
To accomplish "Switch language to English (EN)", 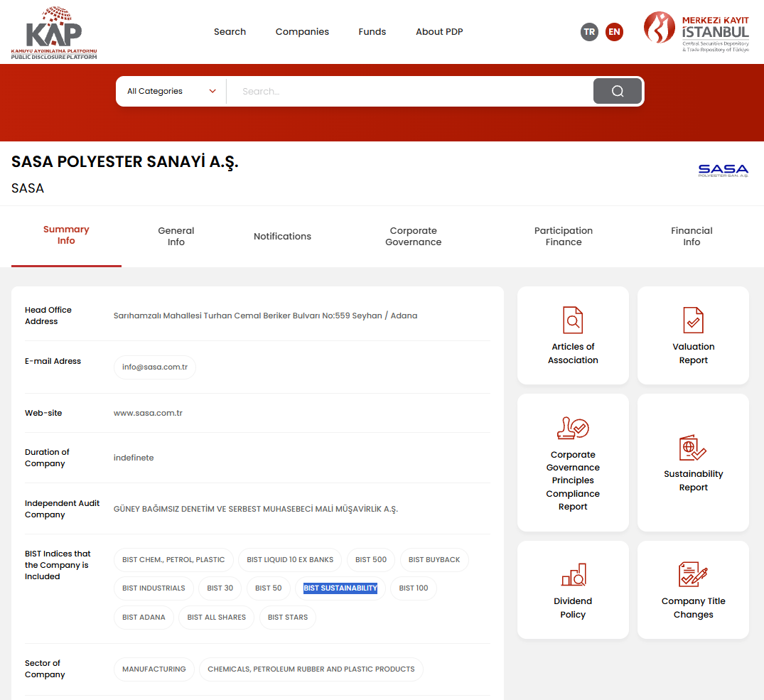I will point(614,32).
